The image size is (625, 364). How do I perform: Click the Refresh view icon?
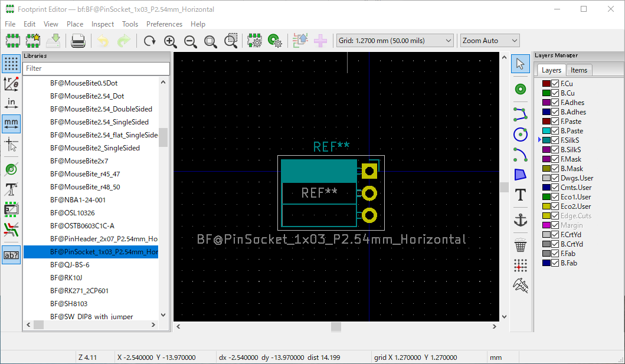coord(149,41)
